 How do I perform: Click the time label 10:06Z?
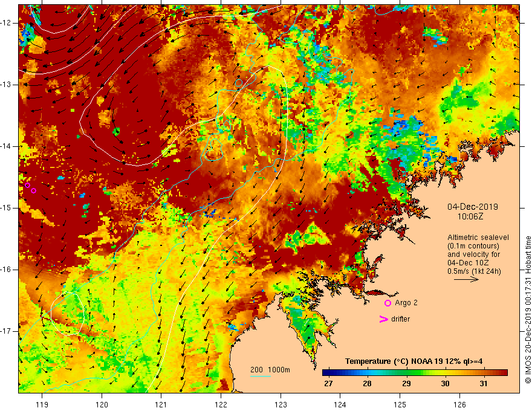click(x=470, y=216)
